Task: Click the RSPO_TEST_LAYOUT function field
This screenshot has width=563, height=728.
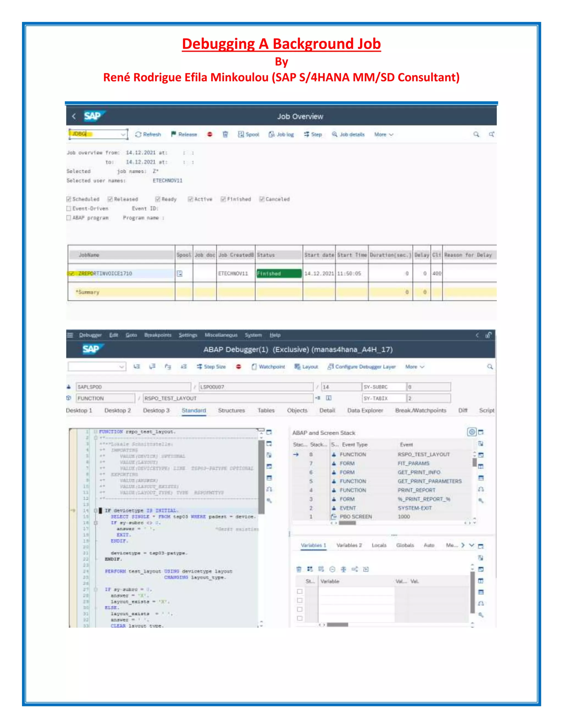Action: point(228,398)
